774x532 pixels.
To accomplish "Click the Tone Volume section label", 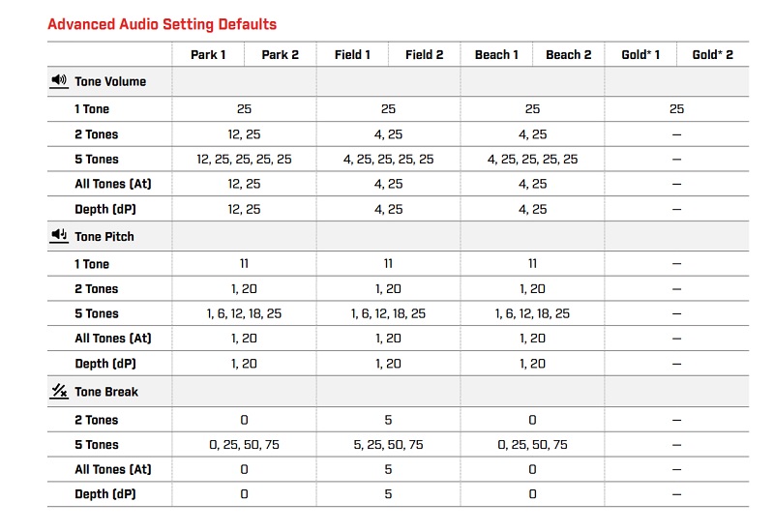I will point(109,82).
